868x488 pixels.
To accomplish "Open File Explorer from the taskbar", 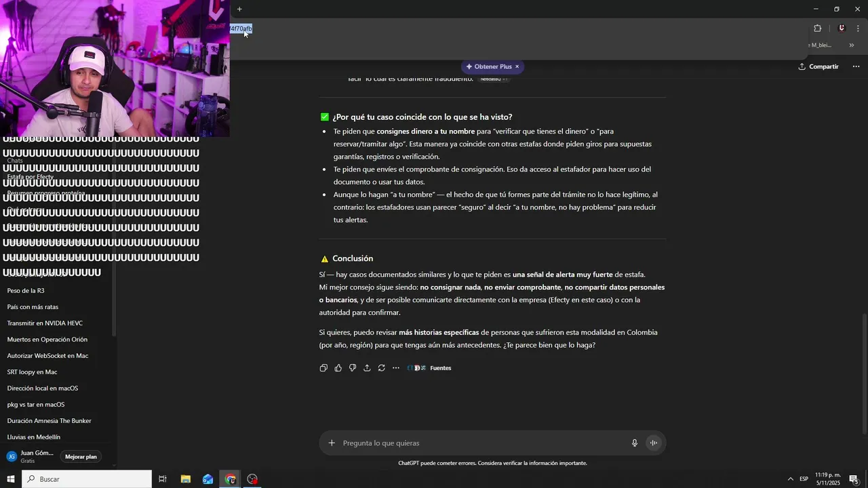I will click(186, 479).
